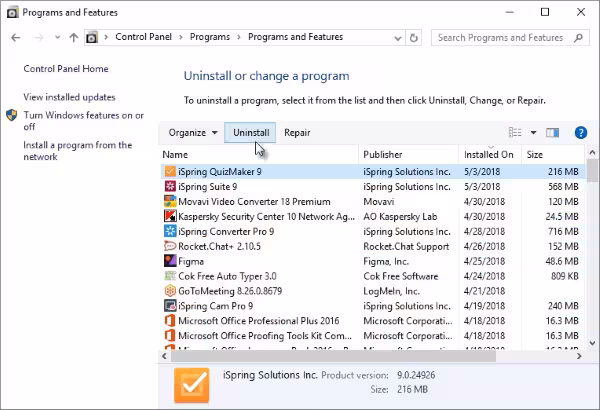Click the Back navigation arrow
600x410 pixels.
coord(16,38)
